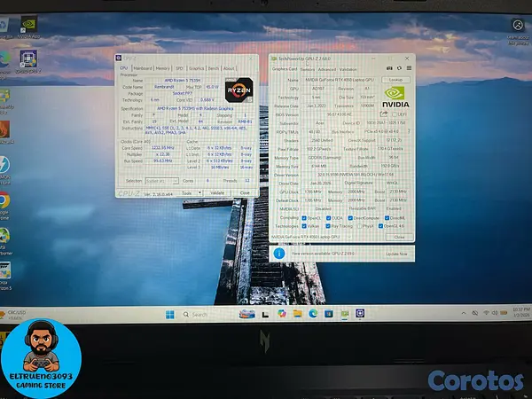Open Microsoft Edge from the taskbar
This screenshot has height=399, width=532.
point(313,314)
